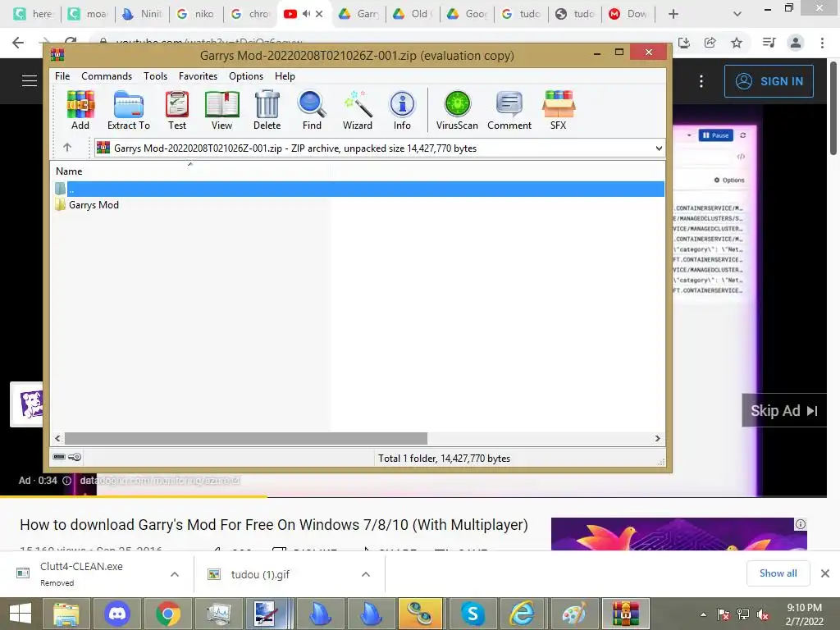Create SFX self-extracting archive
This screenshot has width=840, height=630.
(x=558, y=110)
